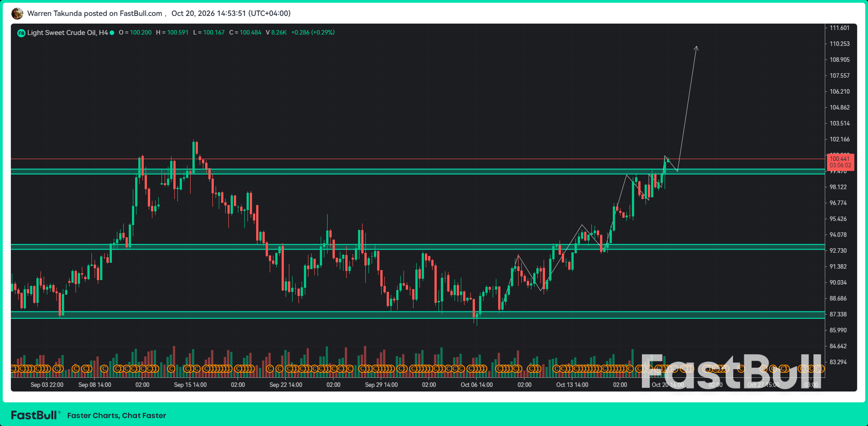The width and height of the screenshot is (868, 426).
Task: Click the '110.253' price axis label
Action: (839, 44)
